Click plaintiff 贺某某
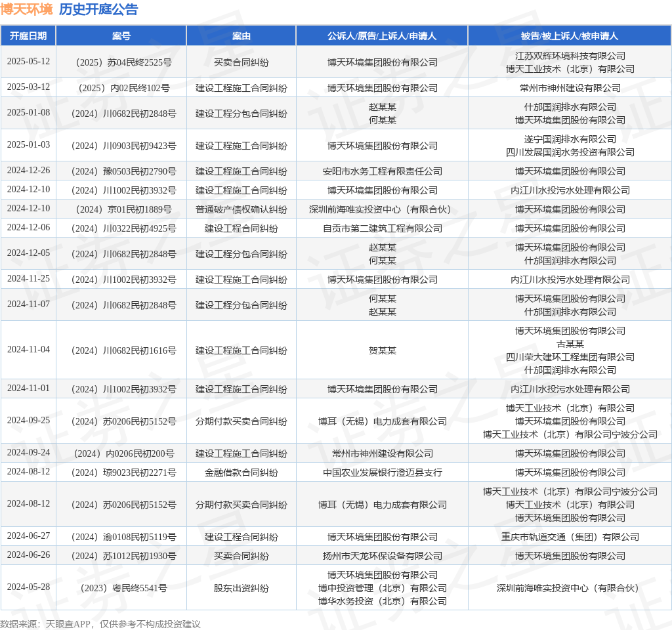 pyautogui.click(x=383, y=350)
